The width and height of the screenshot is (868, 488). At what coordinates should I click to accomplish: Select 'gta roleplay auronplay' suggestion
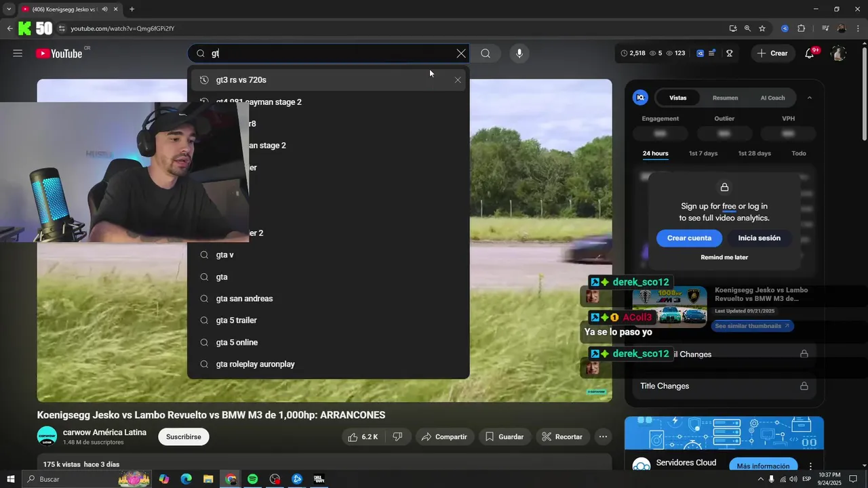click(x=328, y=364)
